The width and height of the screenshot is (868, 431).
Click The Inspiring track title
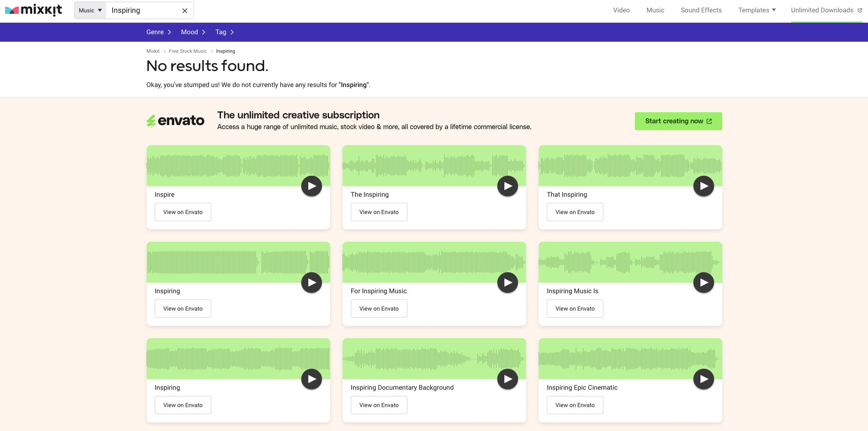(370, 195)
